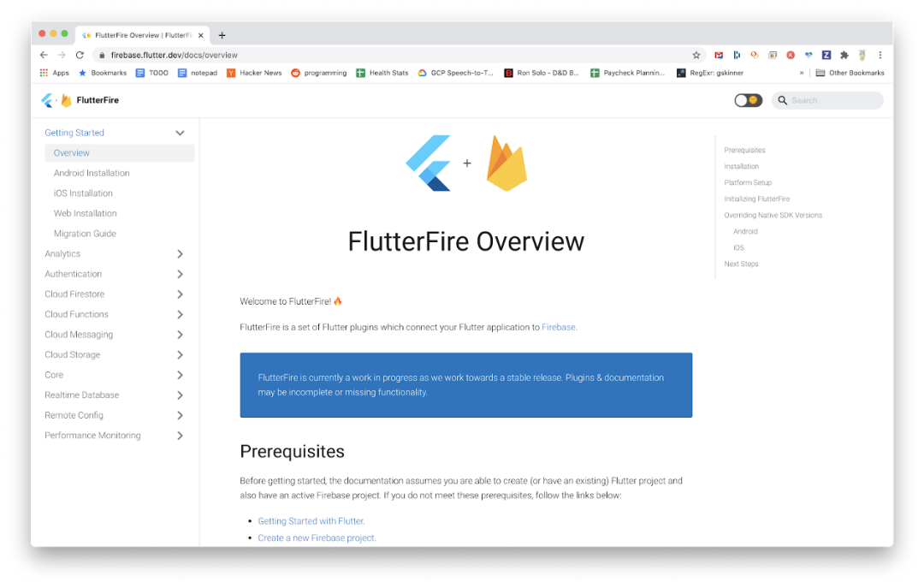924x588 pixels.
Task: Open Migration Guide page
Action: click(x=85, y=234)
